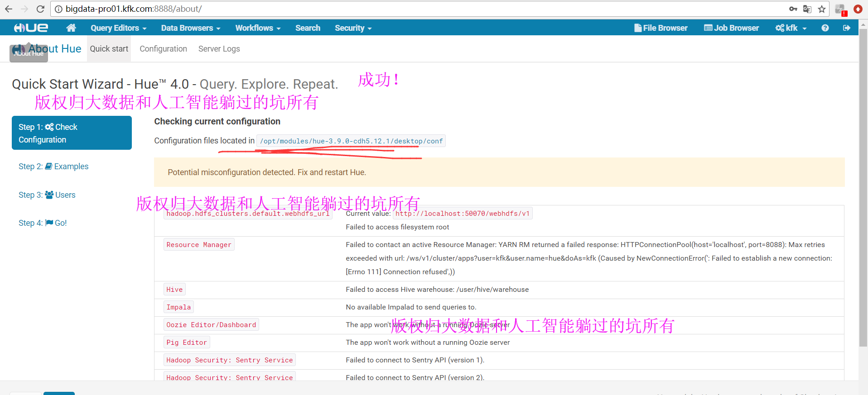This screenshot has height=395, width=868.
Task: Go to Step 4 Go!
Action: coord(43,223)
